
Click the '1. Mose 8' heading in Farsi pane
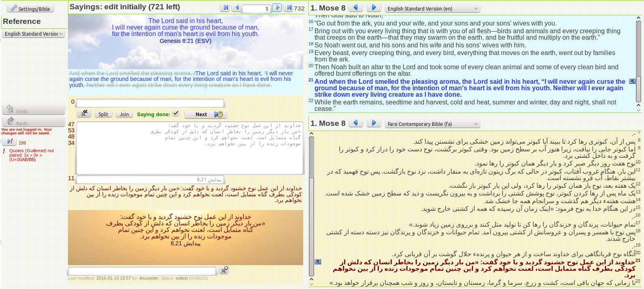point(328,123)
